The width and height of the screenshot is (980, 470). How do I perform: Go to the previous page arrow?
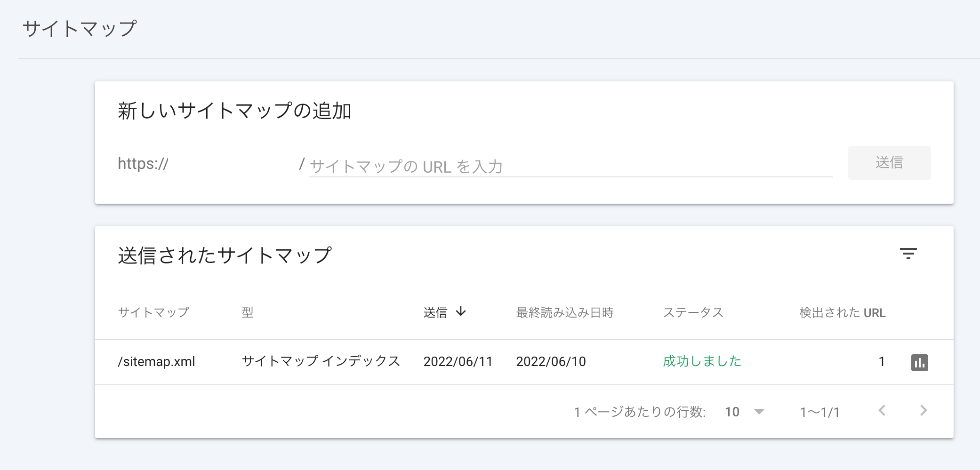(x=882, y=411)
